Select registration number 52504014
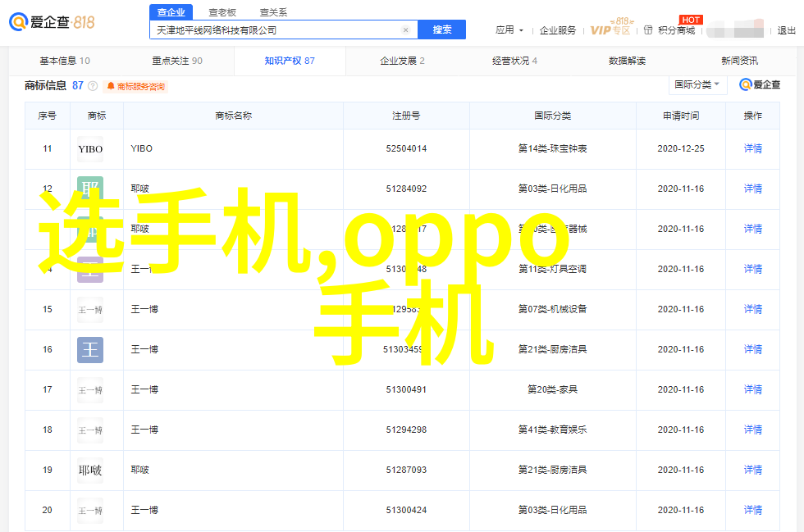Viewport: 804px width, 532px height. coord(406,148)
